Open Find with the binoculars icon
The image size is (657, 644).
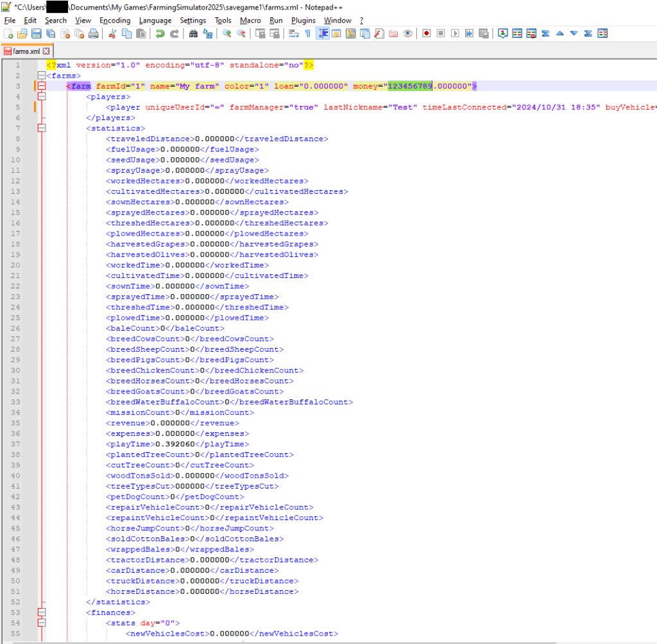(x=193, y=33)
